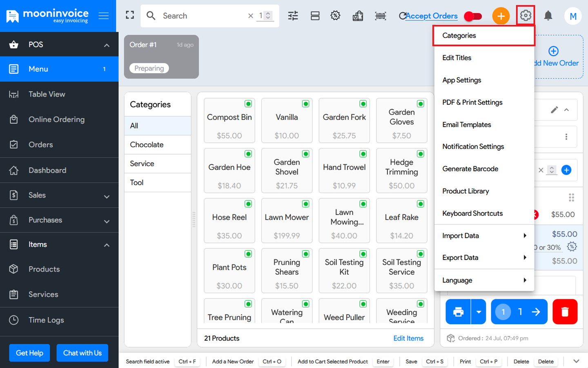Click the blue print icon button

pyautogui.click(x=458, y=312)
